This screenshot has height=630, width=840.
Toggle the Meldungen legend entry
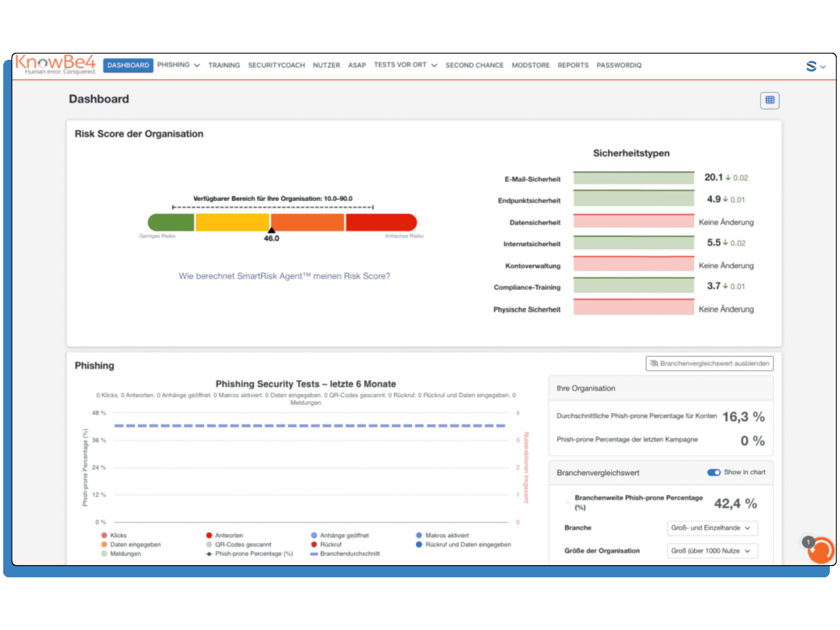tap(121, 553)
